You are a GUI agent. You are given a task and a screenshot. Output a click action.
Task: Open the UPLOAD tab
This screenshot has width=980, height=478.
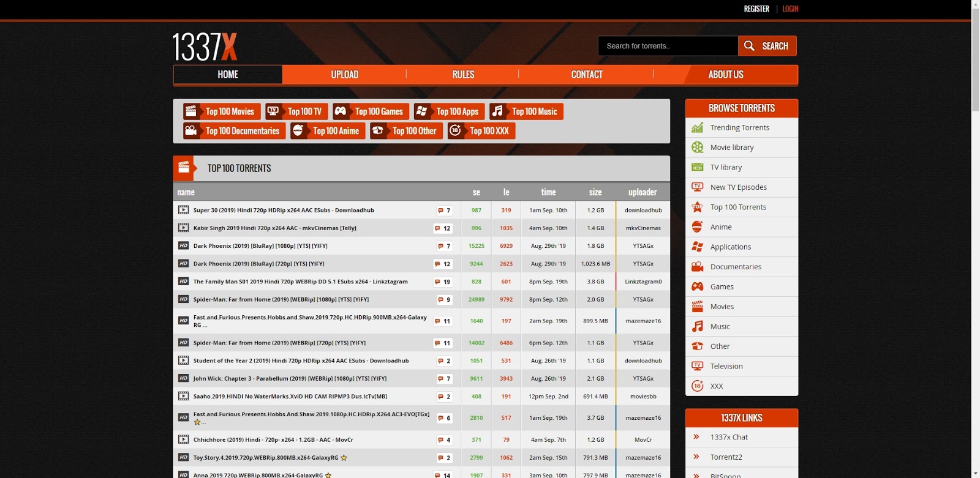(345, 75)
